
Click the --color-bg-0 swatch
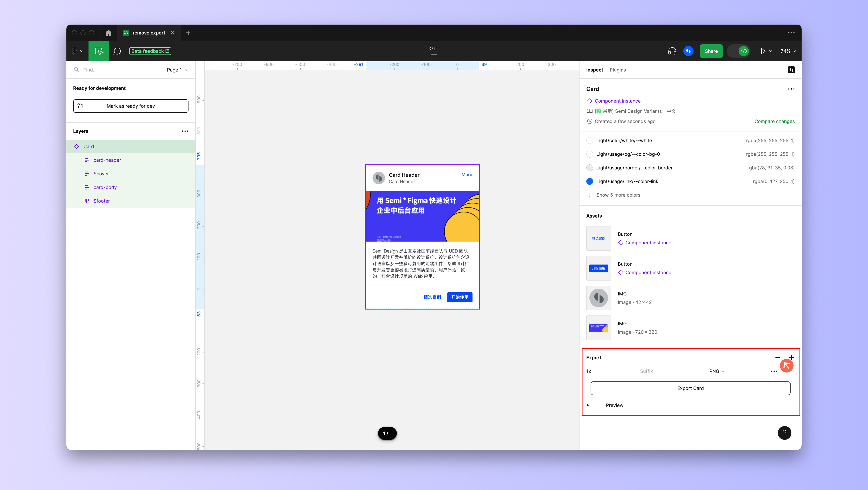590,154
